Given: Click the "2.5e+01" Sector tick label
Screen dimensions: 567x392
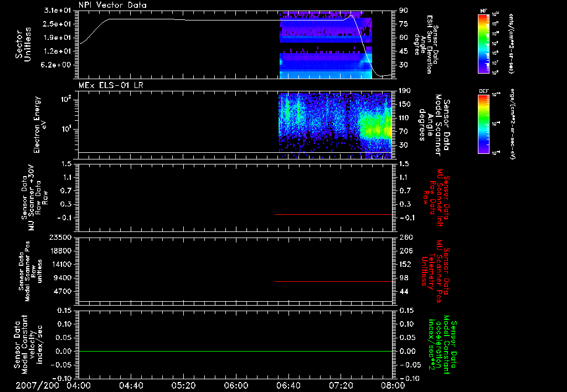Looking at the screenshot, I should (58, 24).
